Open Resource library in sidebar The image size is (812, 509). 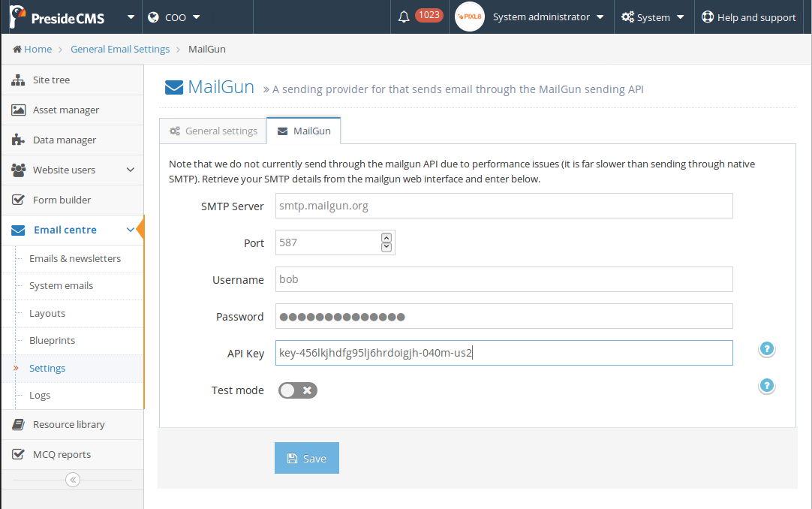pyautogui.click(x=73, y=425)
